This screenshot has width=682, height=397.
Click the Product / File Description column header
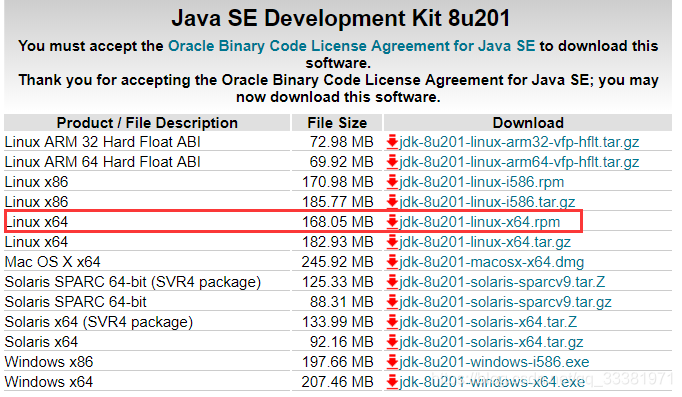tap(147, 123)
